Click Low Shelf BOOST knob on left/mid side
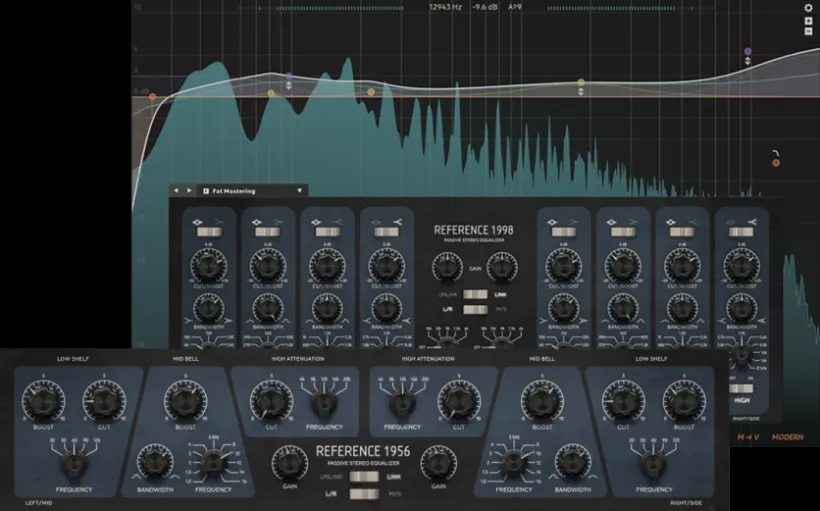 pyautogui.click(x=43, y=401)
